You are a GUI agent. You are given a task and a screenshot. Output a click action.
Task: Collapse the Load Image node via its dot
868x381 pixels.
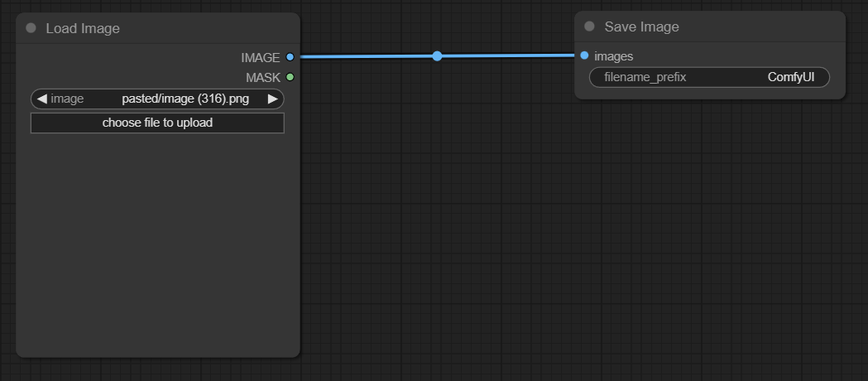31,27
